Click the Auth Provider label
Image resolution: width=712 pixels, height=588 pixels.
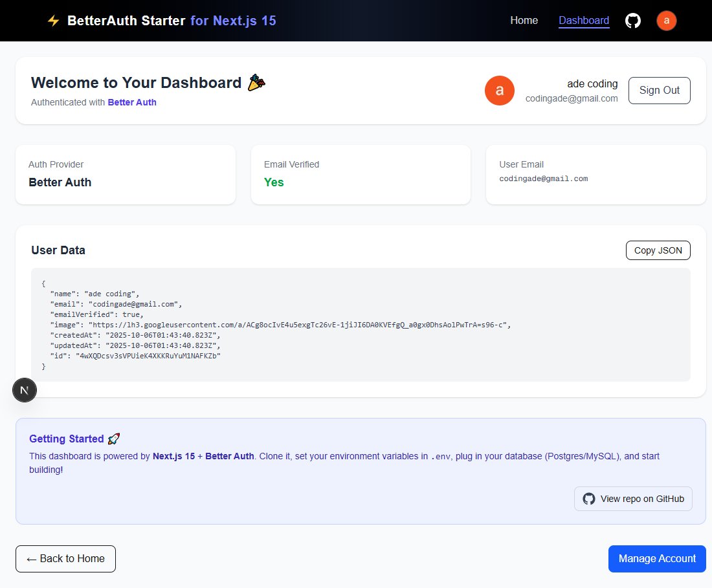56,164
